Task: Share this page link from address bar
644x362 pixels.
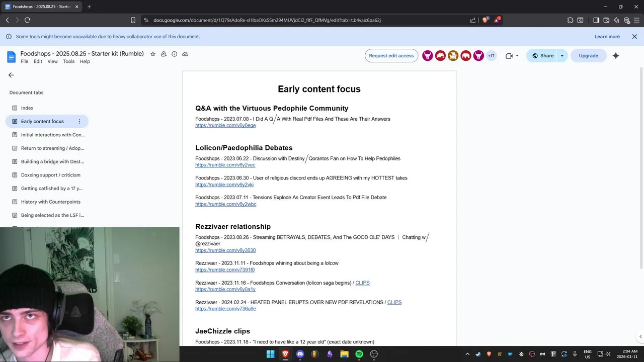Action: (x=473, y=20)
